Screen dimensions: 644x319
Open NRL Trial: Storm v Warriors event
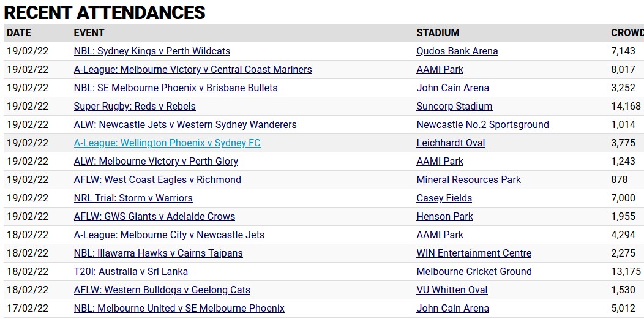[x=133, y=198]
